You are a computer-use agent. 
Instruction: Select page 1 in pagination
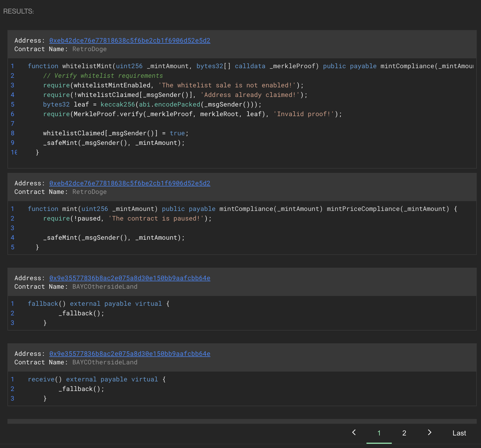click(x=379, y=433)
